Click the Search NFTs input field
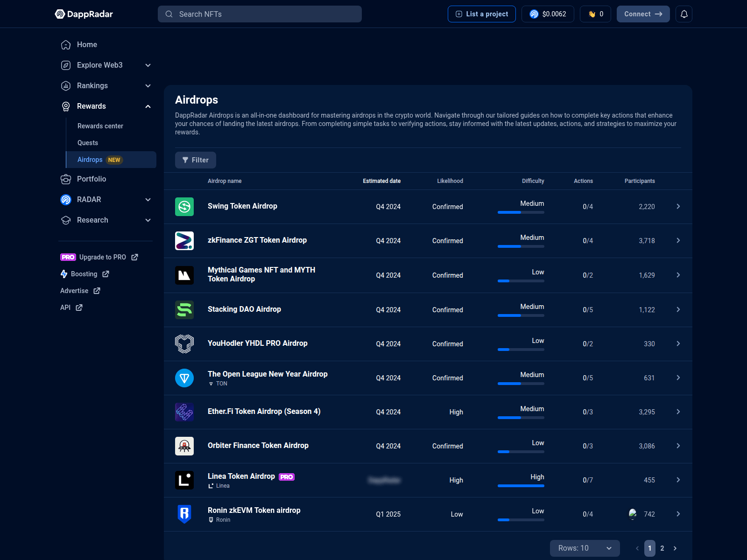 (260, 14)
